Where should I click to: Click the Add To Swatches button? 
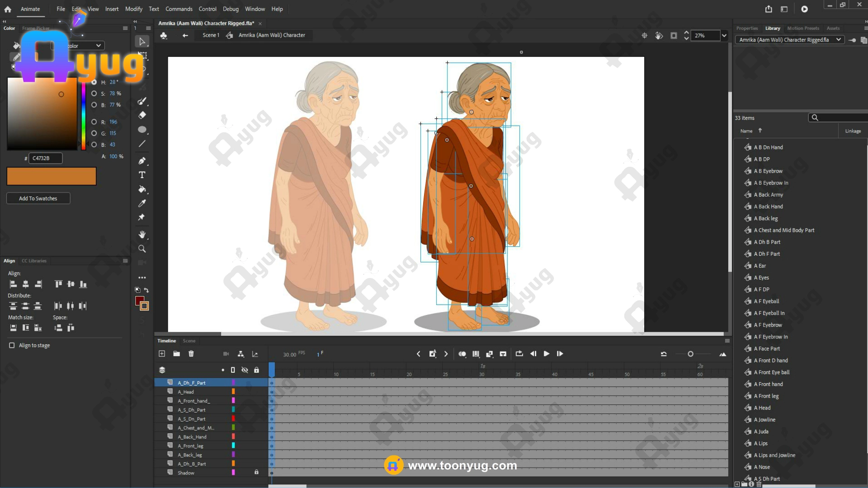[x=38, y=198]
